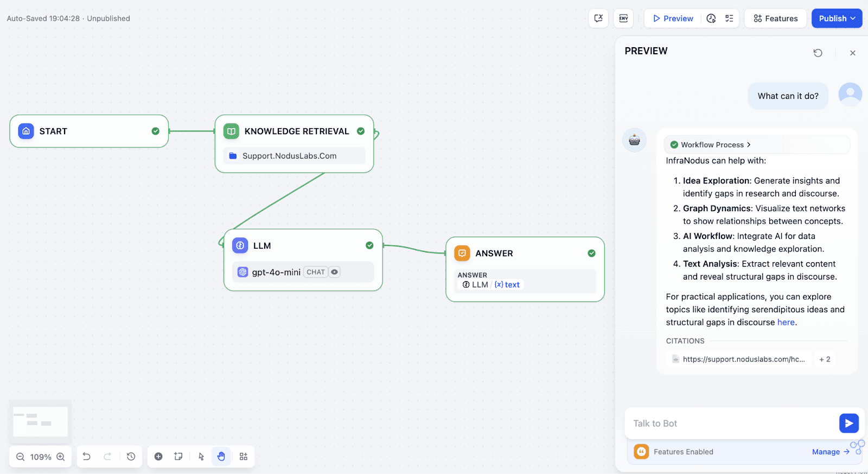This screenshot has width=868, height=474.
Task: Expand the +2 additional citations
Action: pos(825,359)
